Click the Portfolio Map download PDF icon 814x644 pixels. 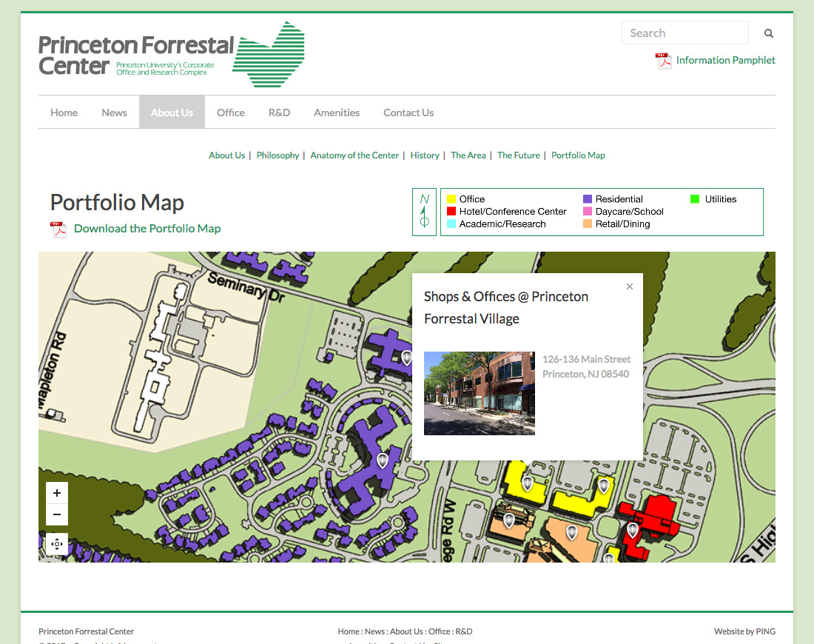58,229
